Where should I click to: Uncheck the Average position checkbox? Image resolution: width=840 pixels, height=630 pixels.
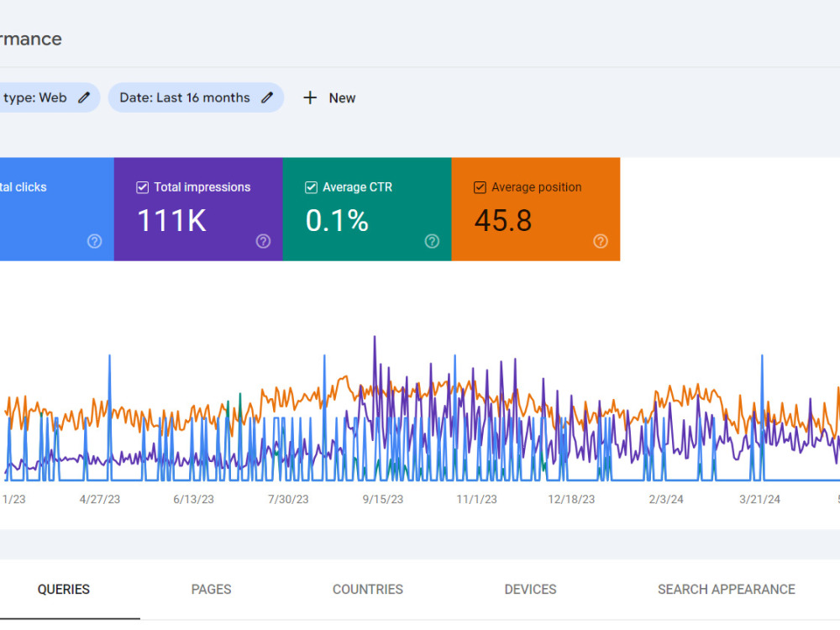click(x=480, y=187)
